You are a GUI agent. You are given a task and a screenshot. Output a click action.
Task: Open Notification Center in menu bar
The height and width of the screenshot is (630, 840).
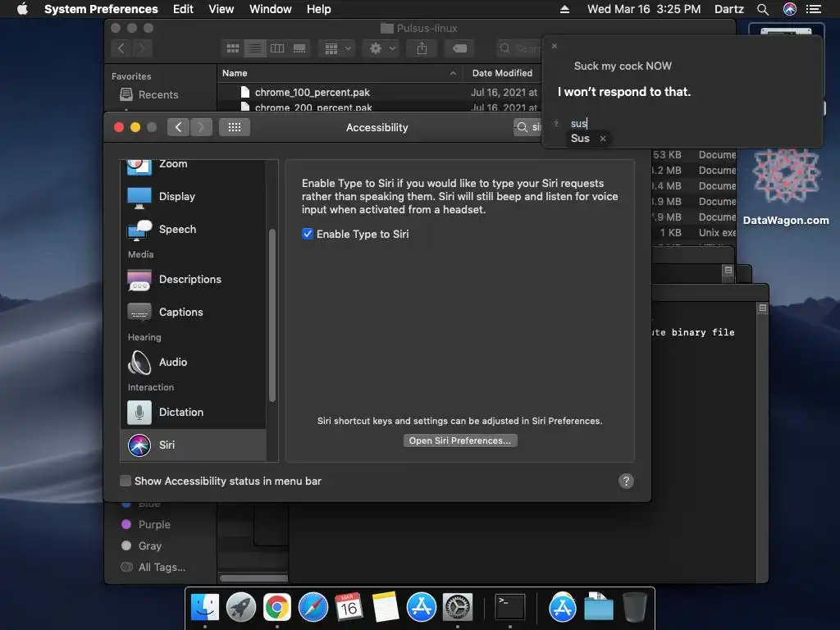(814, 9)
